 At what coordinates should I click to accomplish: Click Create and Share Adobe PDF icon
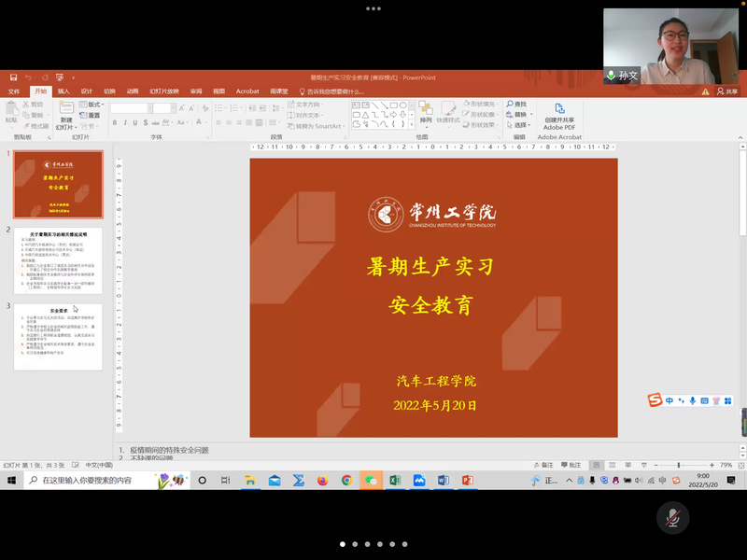(x=559, y=108)
